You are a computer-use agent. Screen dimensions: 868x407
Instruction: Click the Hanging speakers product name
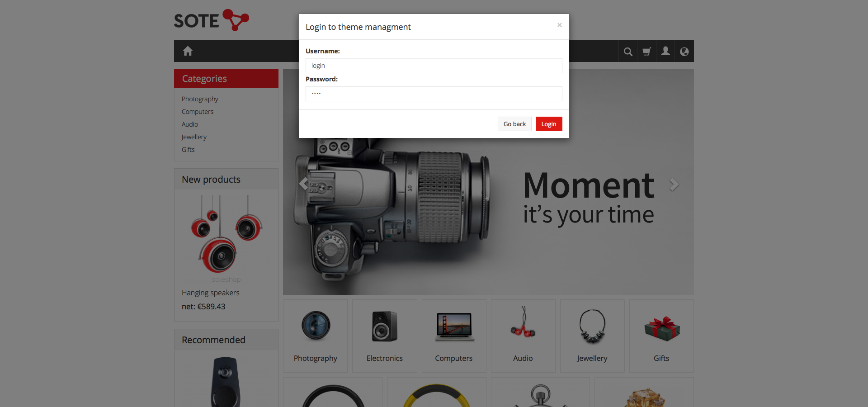pos(211,293)
